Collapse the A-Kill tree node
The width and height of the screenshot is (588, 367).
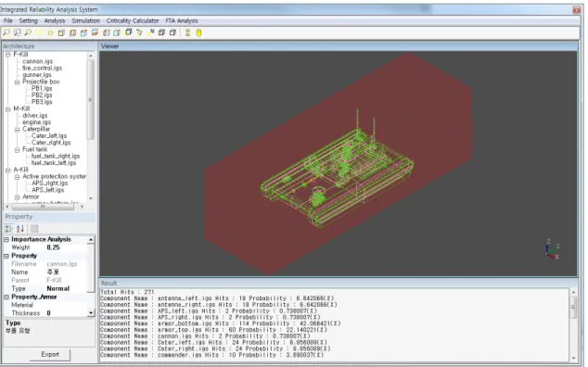pyautogui.click(x=7, y=170)
